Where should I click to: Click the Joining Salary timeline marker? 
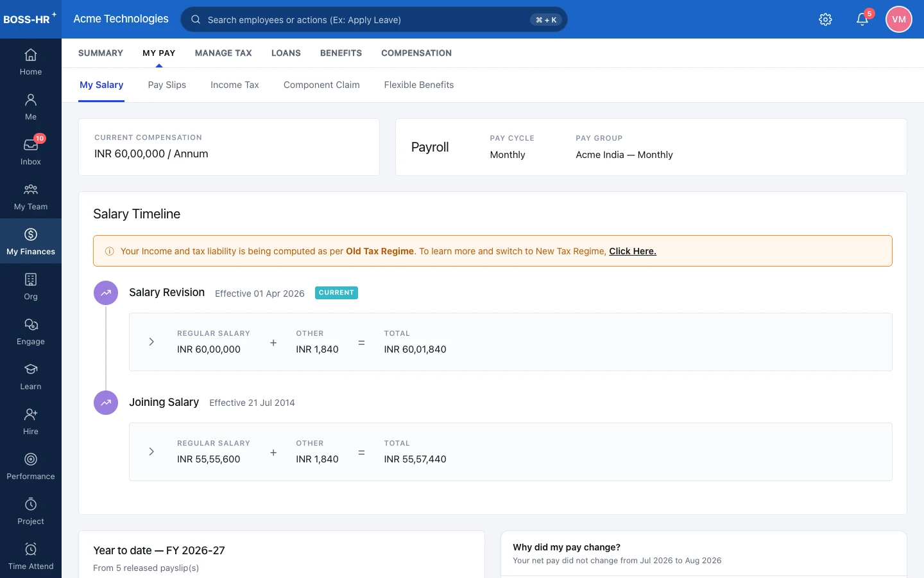pyautogui.click(x=106, y=403)
